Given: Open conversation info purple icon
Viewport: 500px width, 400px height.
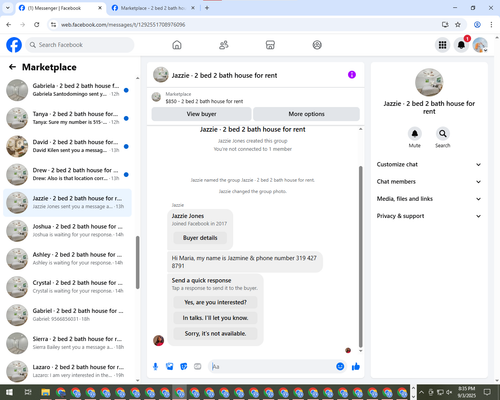Looking at the screenshot, I should pyautogui.click(x=352, y=75).
